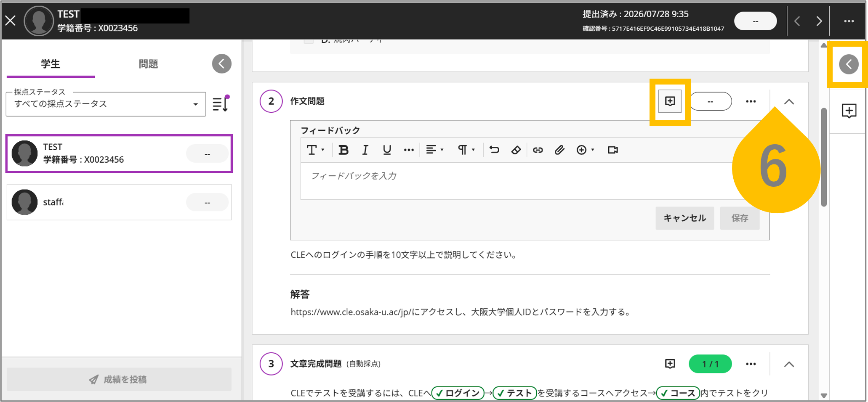Click the grade pill for staff
This screenshot has height=402, width=868.
pos(207,203)
